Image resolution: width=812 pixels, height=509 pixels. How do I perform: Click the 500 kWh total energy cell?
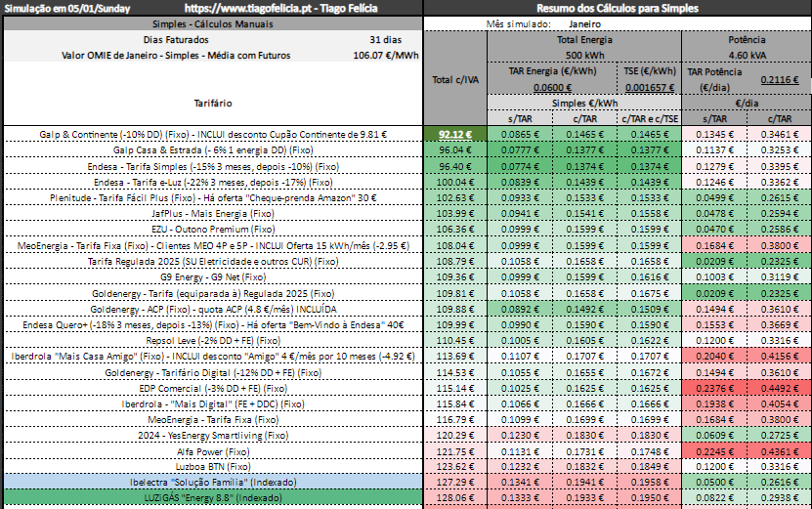584,55
